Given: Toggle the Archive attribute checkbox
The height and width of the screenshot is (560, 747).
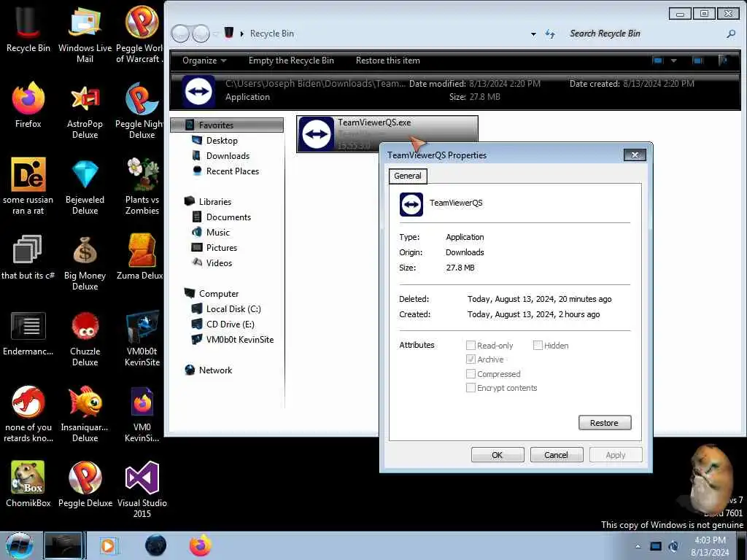Looking at the screenshot, I should (x=471, y=359).
